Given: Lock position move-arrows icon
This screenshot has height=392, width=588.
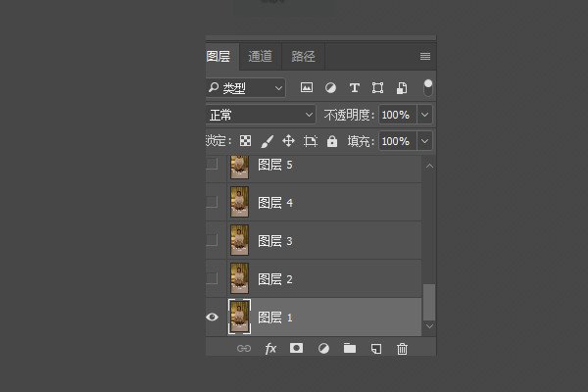Looking at the screenshot, I should coord(288,141).
